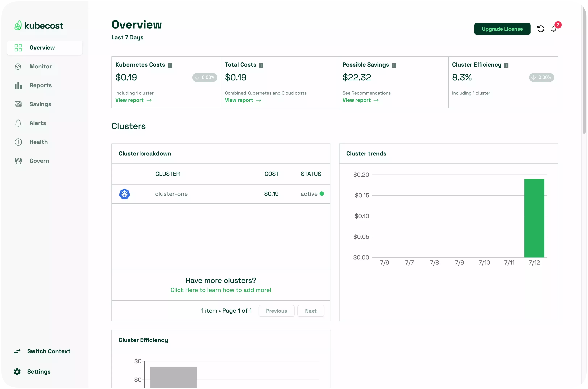The image size is (588, 389).
Task: Open Settings via gear icon menu
Action: tap(18, 371)
